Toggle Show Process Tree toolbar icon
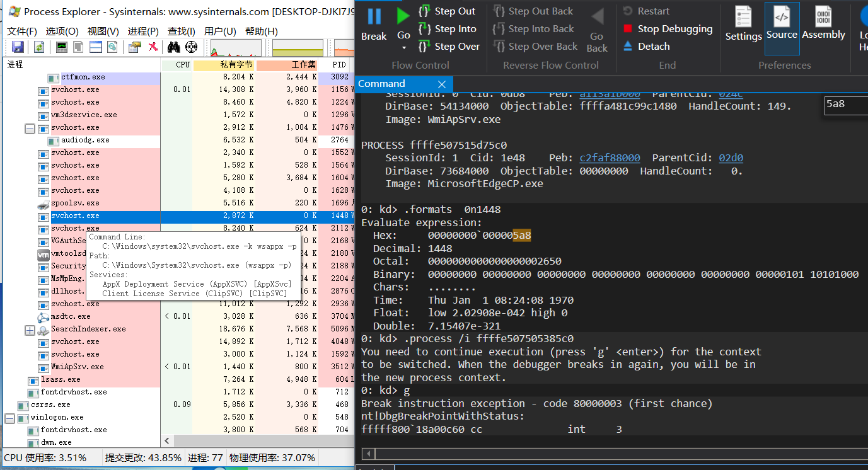868x470 pixels. (79, 47)
